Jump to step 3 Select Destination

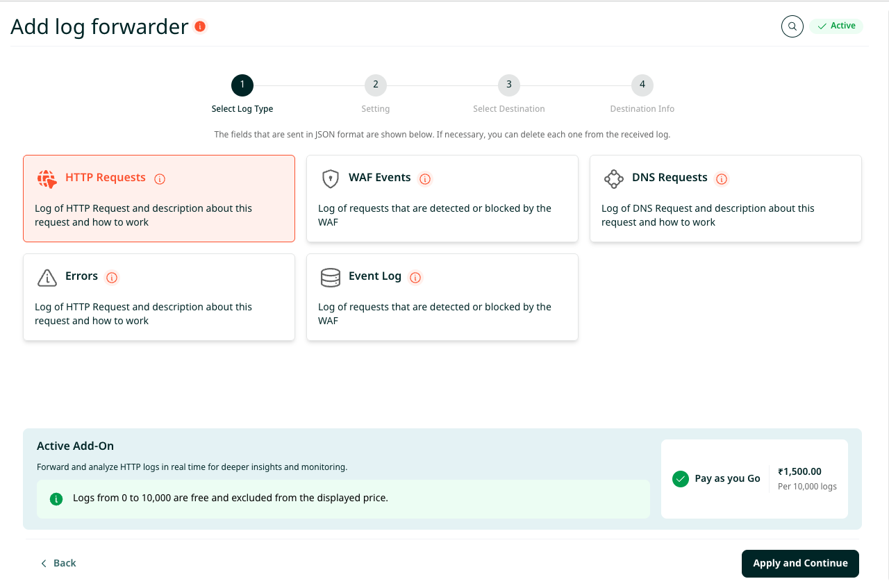[508, 85]
